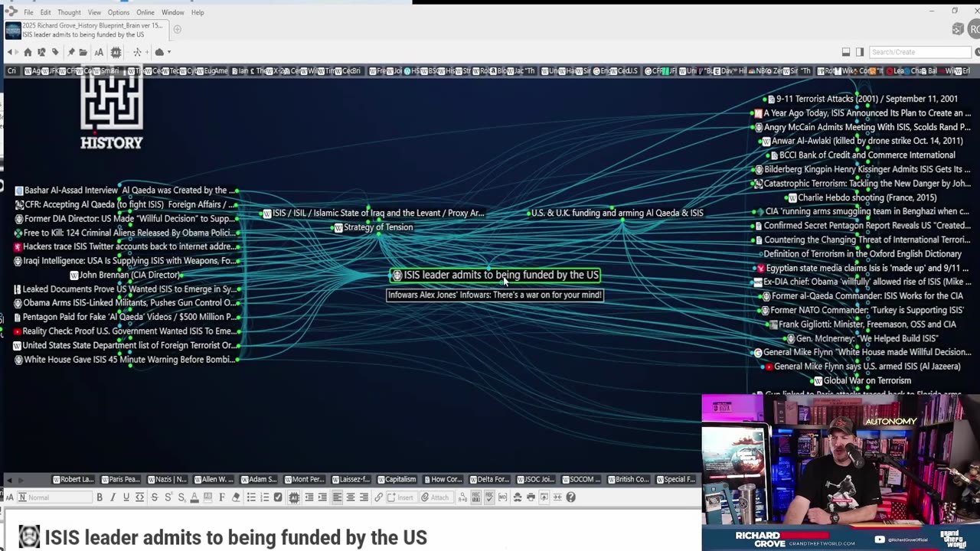Click the back navigation arrow in top toolbar
The image size is (980, 551).
(x=10, y=52)
